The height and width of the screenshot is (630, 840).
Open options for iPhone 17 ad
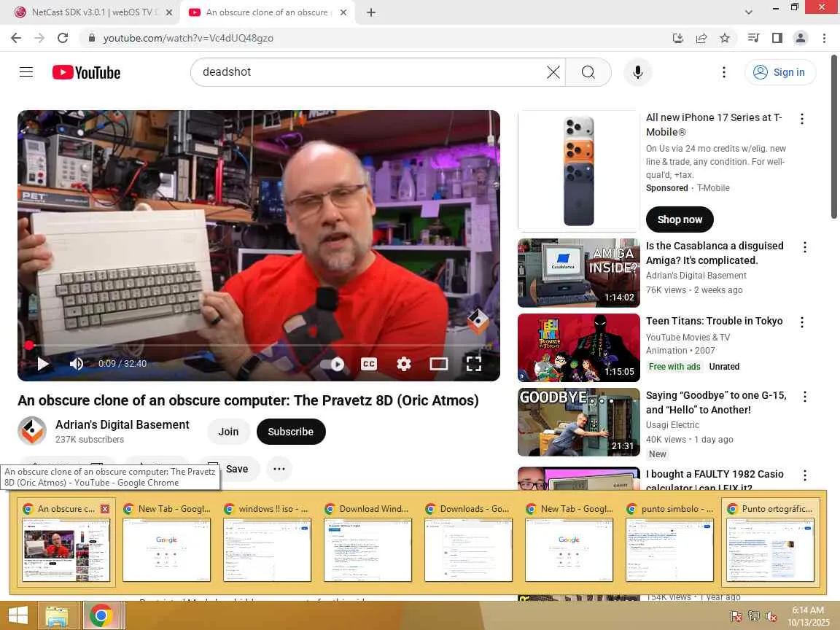802,119
